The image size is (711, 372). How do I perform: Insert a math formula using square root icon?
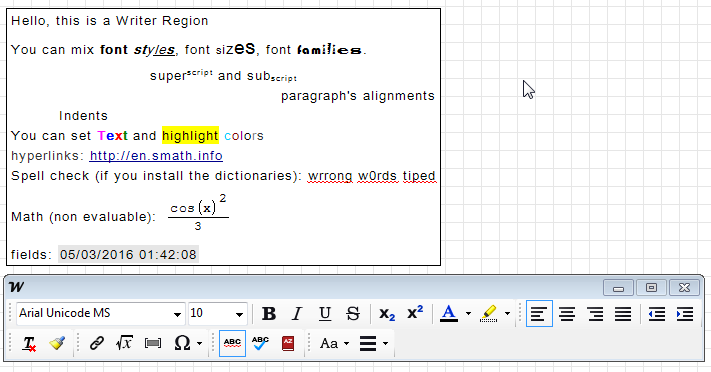[x=124, y=343]
